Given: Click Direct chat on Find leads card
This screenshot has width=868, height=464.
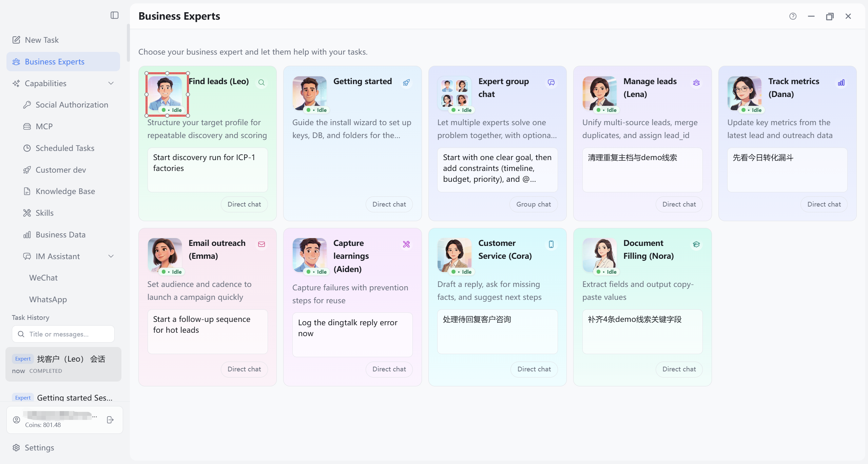Looking at the screenshot, I should click(244, 204).
